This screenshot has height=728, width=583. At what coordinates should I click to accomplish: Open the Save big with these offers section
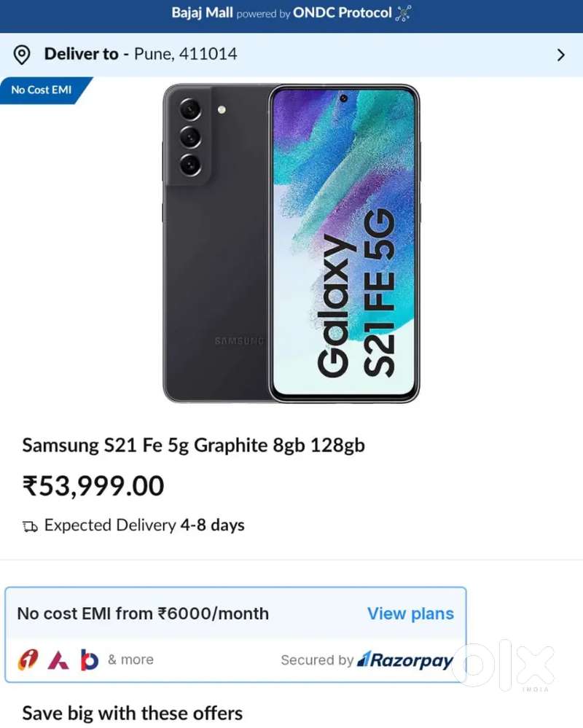[x=132, y=712]
